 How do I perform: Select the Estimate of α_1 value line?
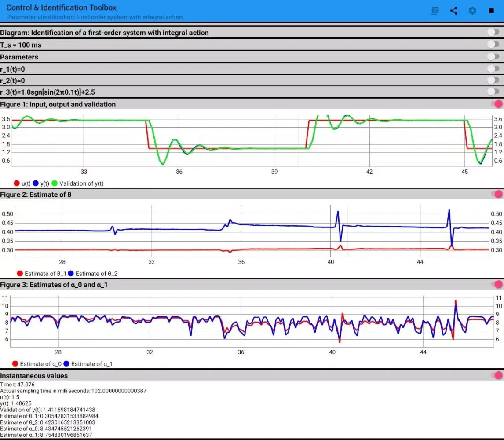[x=46, y=435]
